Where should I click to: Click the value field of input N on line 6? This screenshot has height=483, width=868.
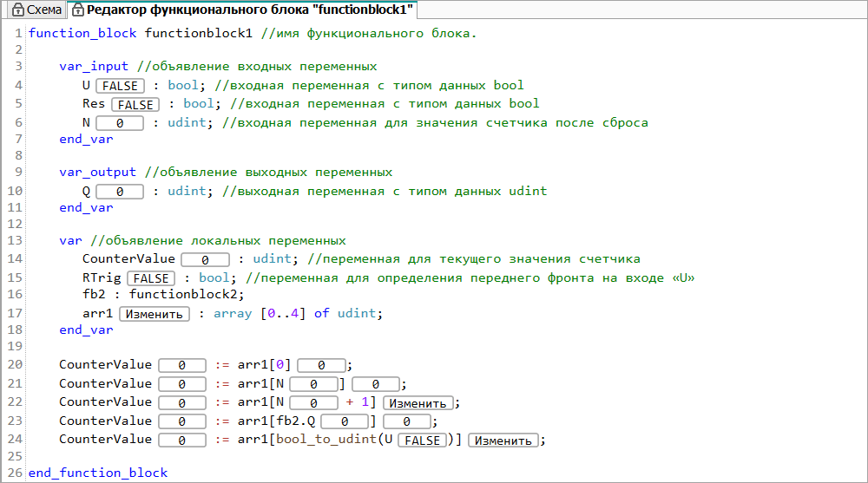tap(119, 123)
